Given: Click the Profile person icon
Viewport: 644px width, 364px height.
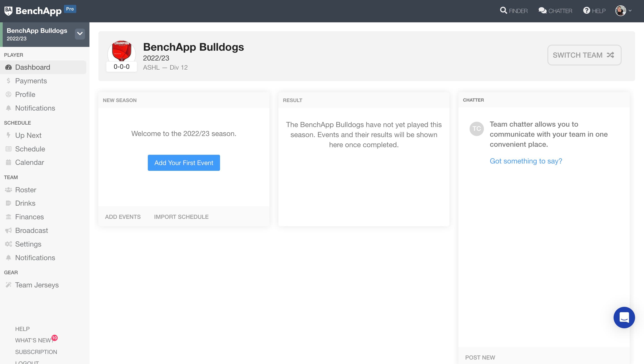Looking at the screenshot, I should [8, 94].
